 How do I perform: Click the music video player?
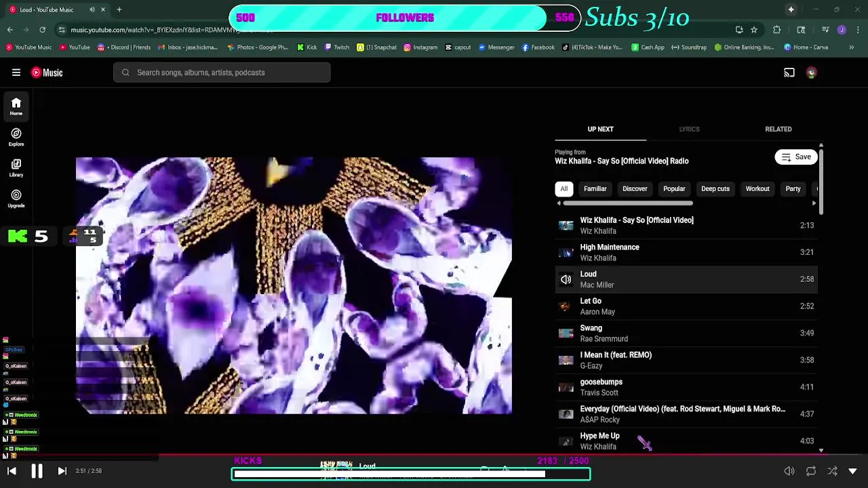point(294,285)
